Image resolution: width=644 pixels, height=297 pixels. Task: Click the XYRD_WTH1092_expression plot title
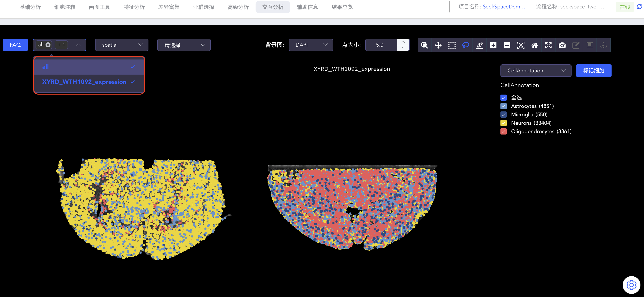tap(352, 69)
